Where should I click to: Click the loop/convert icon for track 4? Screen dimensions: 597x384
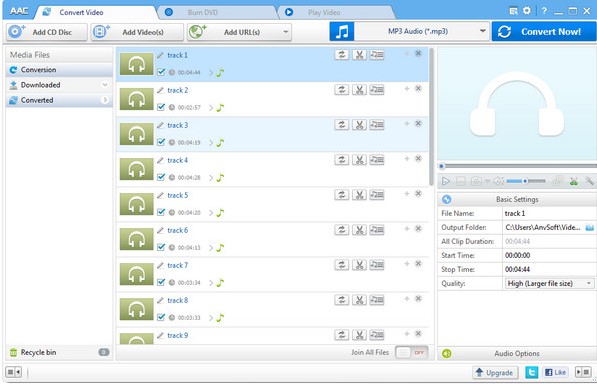[342, 160]
